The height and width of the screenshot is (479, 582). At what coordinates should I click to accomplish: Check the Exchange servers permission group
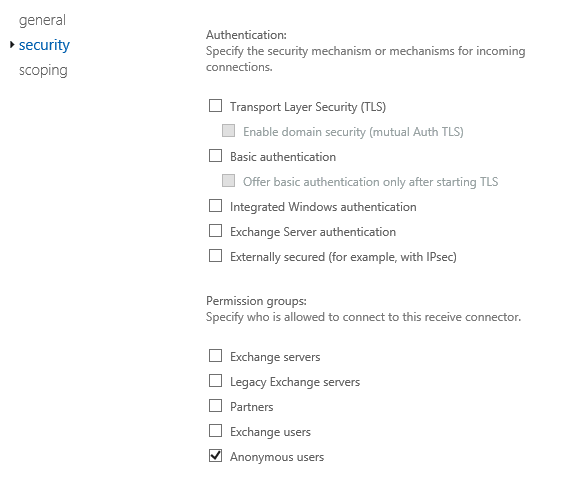point(215,355)
